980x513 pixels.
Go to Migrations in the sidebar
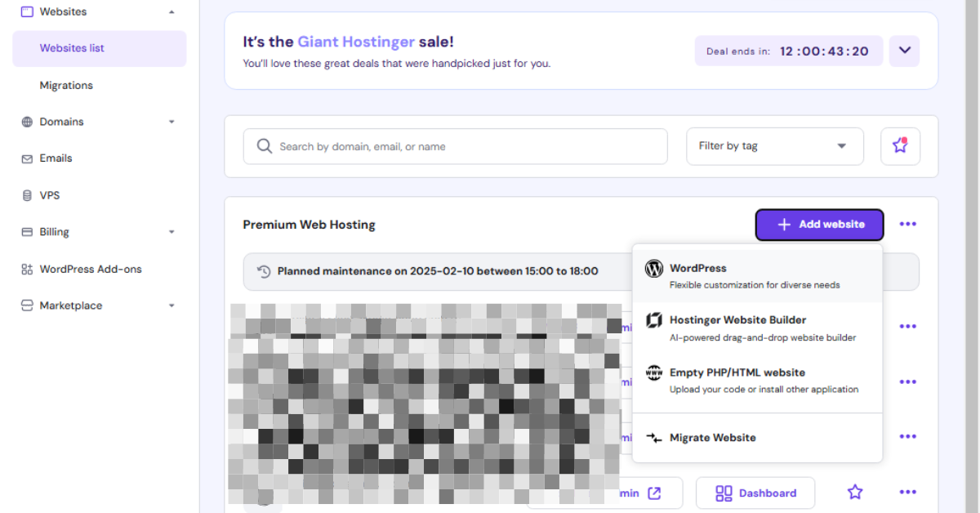(66, 86)
